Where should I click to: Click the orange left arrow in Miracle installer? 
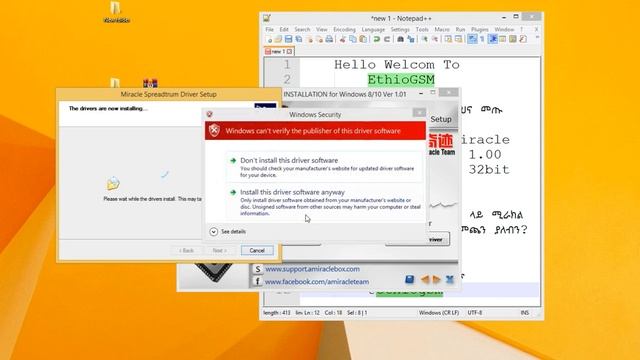pos(424,279)
